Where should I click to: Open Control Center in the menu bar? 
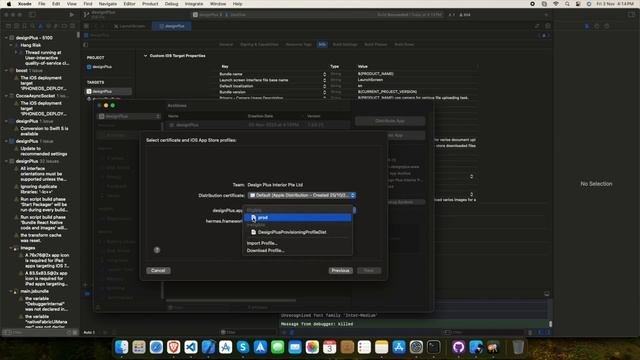click(x=578, y=4)
